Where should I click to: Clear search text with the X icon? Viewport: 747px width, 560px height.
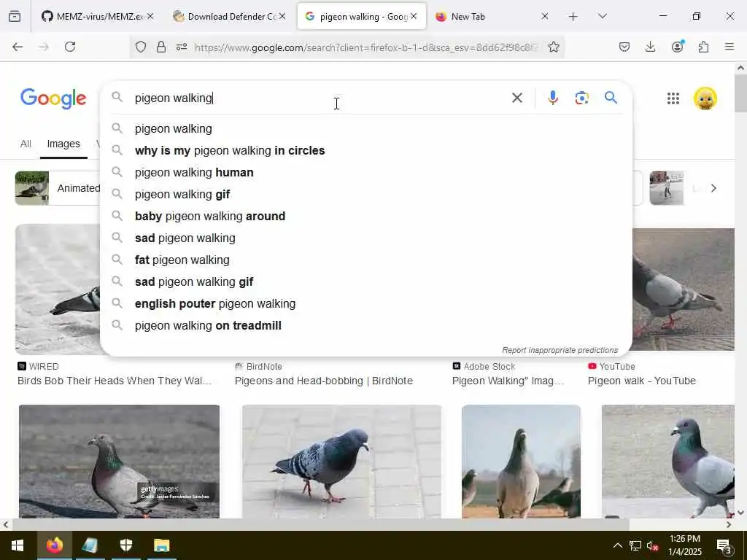(517, 98)
